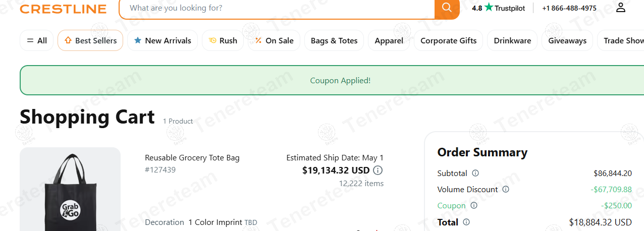Image resolution: width=644 pixels, height=231 pixels.
Task: Browse the Rush category
Action: tap(223, 41)
